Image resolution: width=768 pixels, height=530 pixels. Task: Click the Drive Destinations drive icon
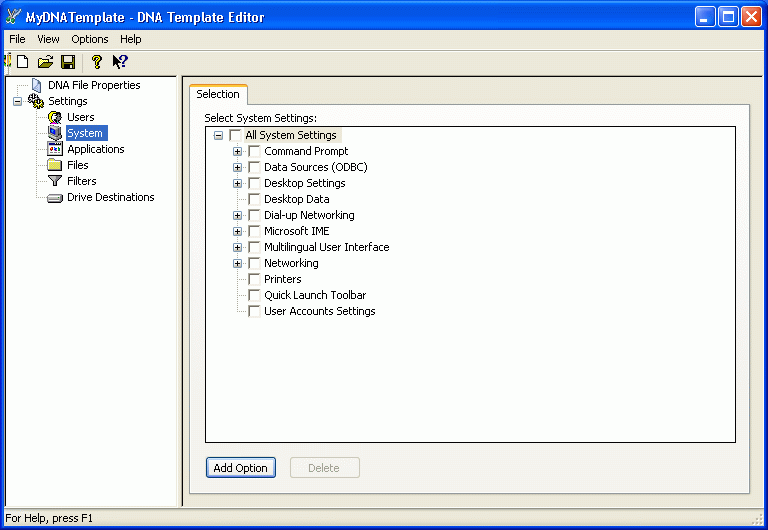(55, 198)
